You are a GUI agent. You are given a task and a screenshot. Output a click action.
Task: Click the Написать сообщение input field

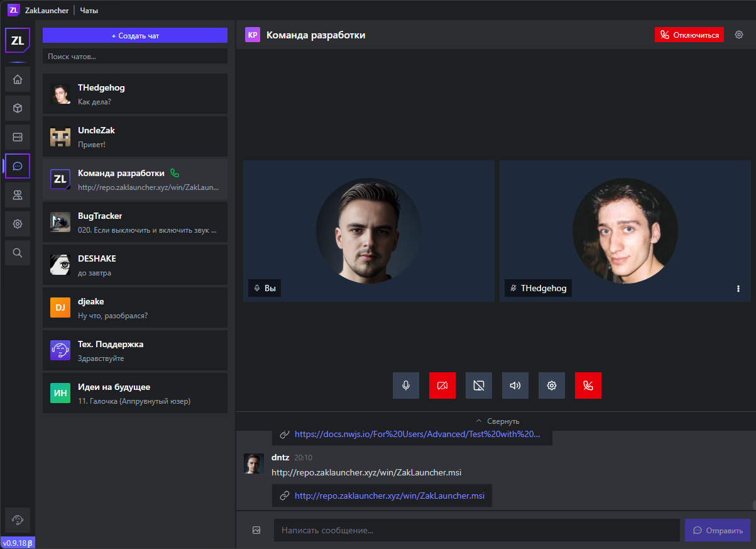[476, 530]
